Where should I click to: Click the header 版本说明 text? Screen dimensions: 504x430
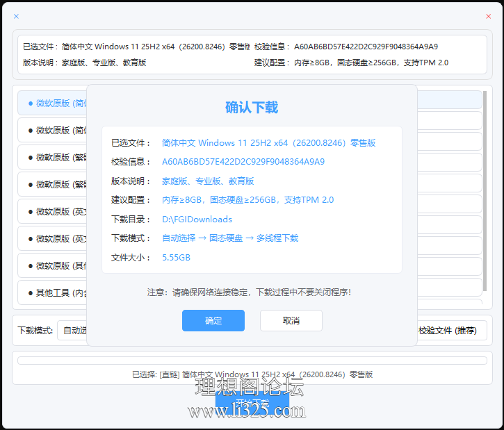104,63
